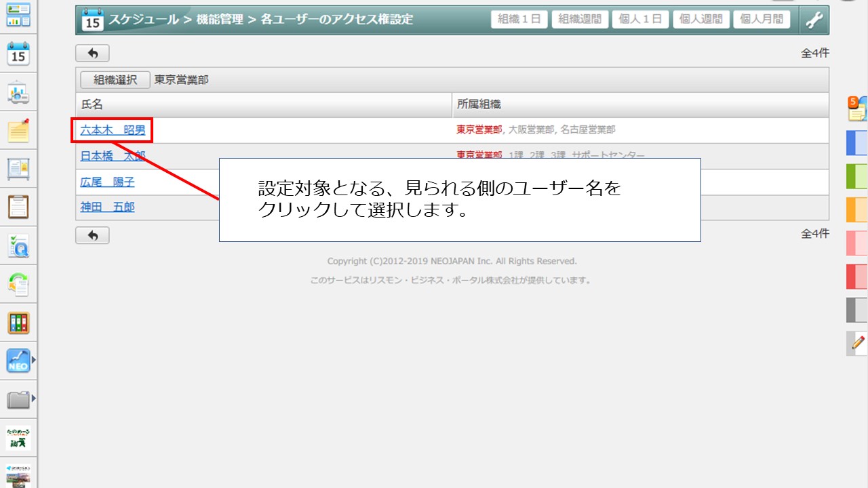Click the リスモン・ビジネス・ポータル service notice text

[x=451, y=280]
